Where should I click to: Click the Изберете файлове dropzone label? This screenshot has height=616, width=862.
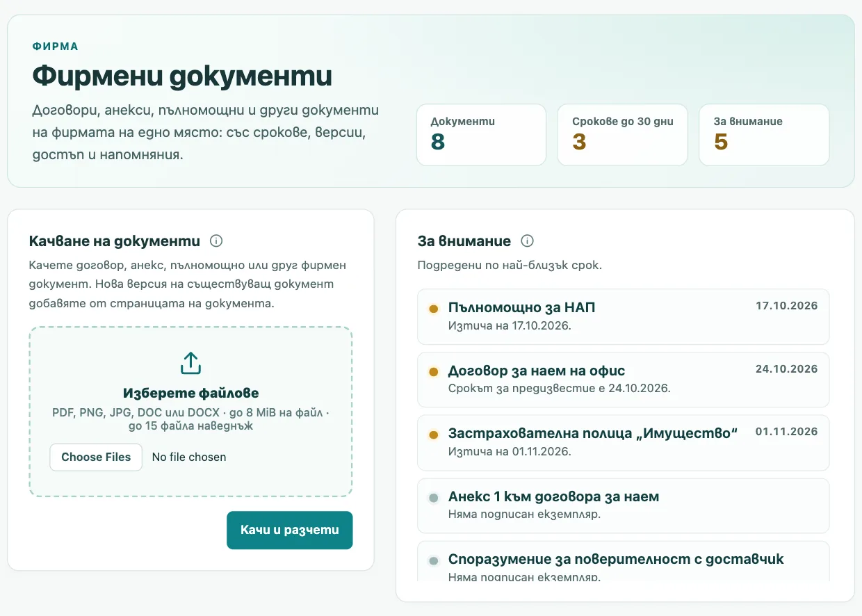(x=190, y=394)
